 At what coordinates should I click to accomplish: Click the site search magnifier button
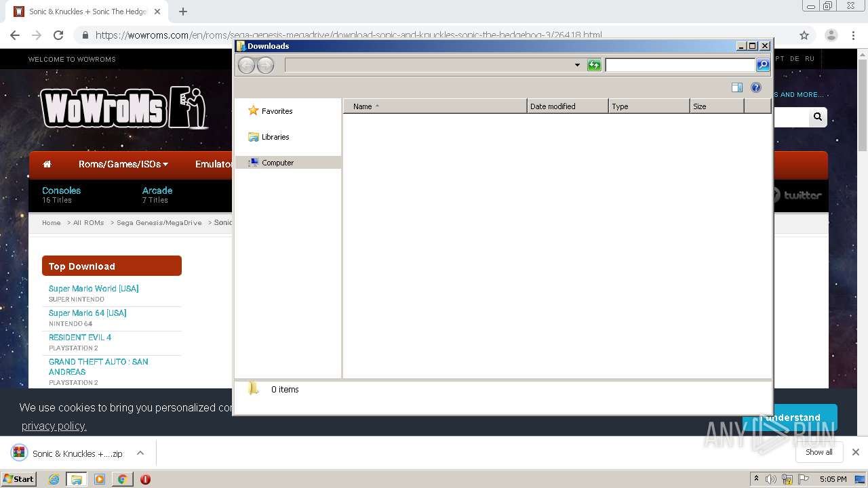(x=818, y=117)
